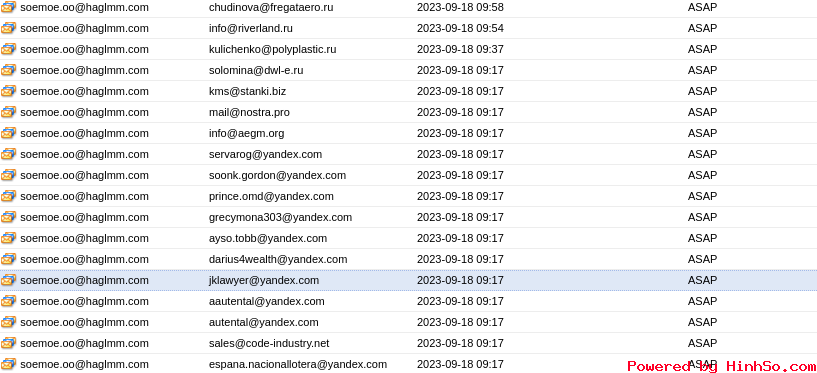817x373 pixels.
Task: Select sender soemoe.oo@haglmm.com in kulichenko@polyplastic.ru row
Action: (84, 49)
